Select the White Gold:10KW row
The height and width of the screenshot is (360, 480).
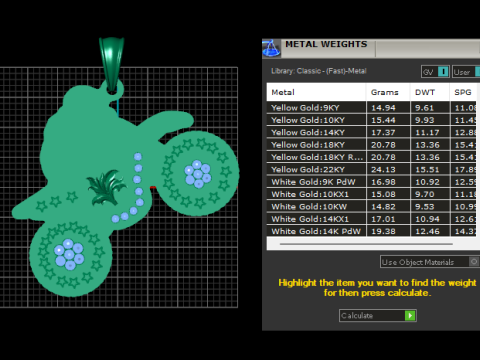(373, 207)
